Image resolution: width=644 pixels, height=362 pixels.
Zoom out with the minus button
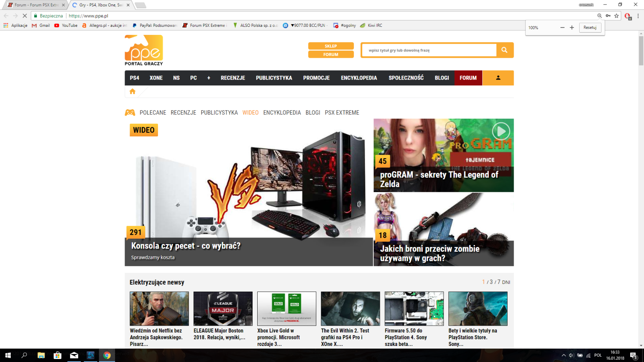562,28
